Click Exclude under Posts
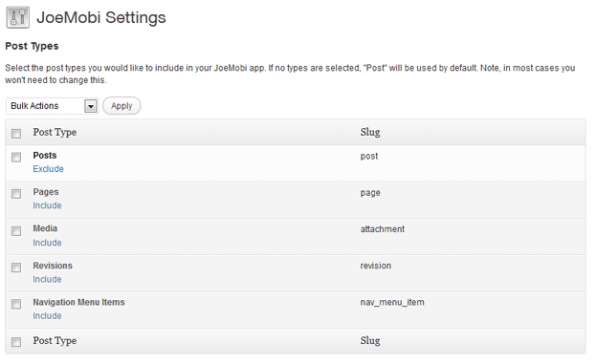 48,169
